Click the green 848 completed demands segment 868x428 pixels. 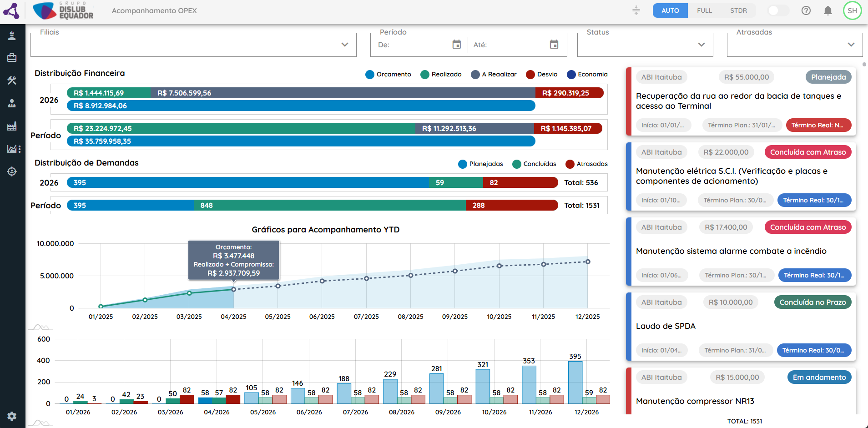330,205
